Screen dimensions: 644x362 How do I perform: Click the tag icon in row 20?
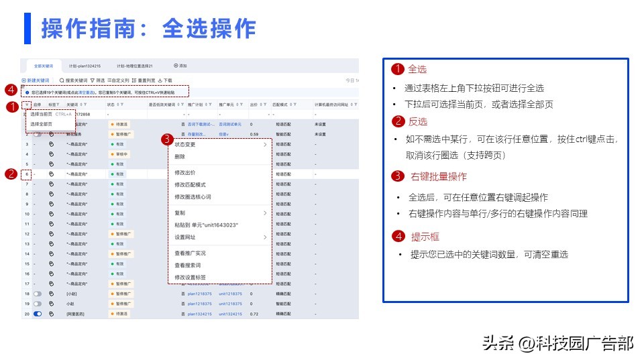point(52,314)
